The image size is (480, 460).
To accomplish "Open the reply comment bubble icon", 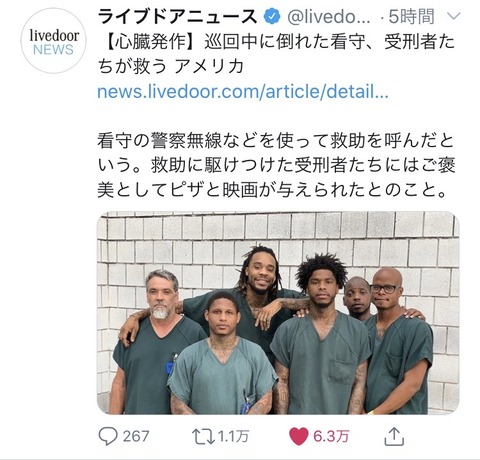I will tap(108, 436).
